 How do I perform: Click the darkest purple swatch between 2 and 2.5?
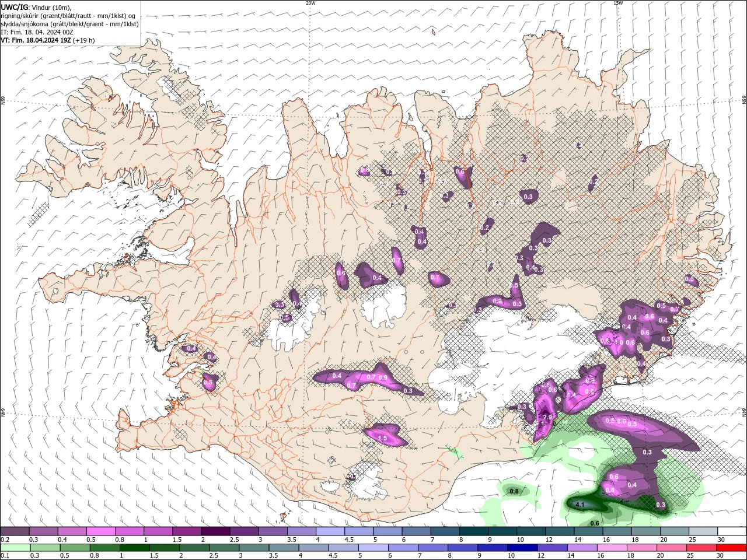[x=215, y=531]
